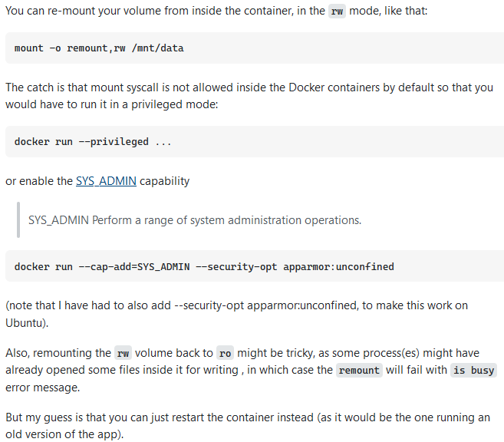Click the paragraph starting 'The catch is'

pyautogui.click(x=249, y=96)
